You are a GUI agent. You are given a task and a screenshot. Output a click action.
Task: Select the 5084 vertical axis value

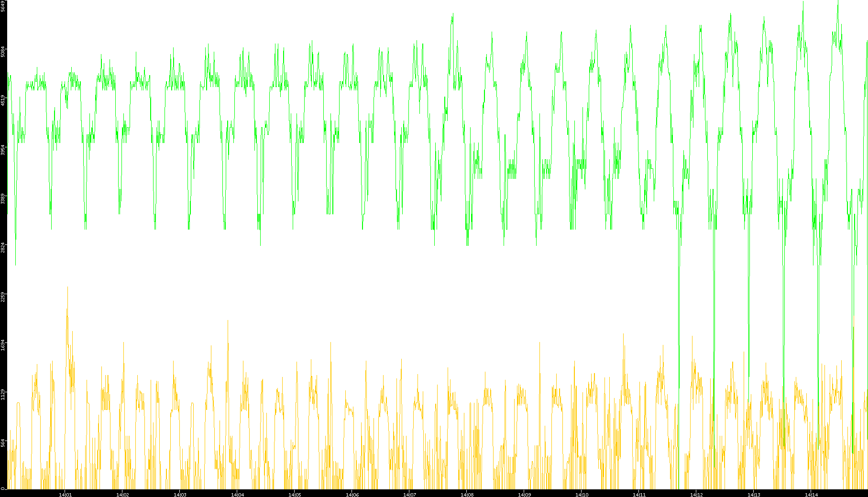(x=3, y=51)
